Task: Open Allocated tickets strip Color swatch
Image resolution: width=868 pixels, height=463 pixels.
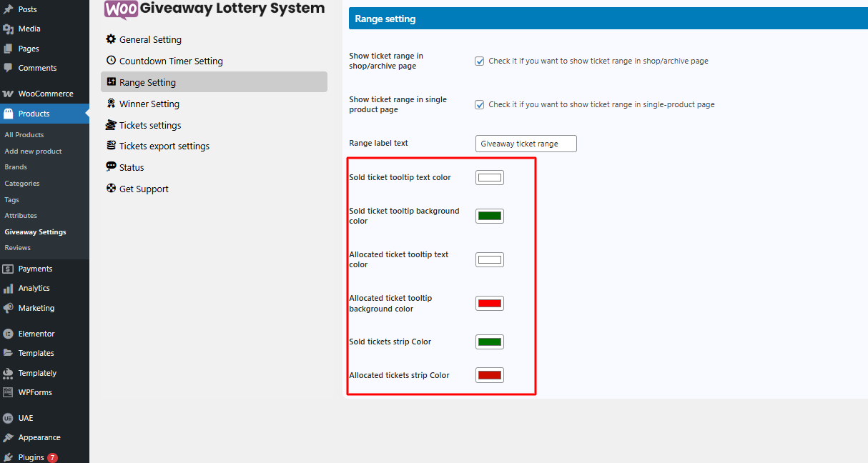Action: click(490, 375)
